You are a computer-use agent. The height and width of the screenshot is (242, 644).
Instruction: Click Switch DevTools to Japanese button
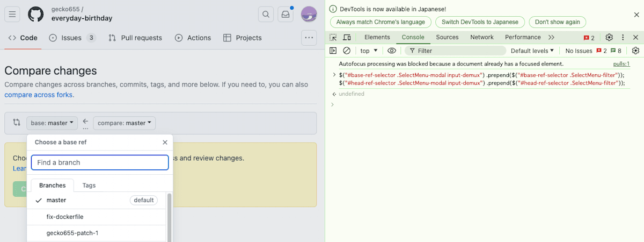pyautogui.click(x=480, y=22)
